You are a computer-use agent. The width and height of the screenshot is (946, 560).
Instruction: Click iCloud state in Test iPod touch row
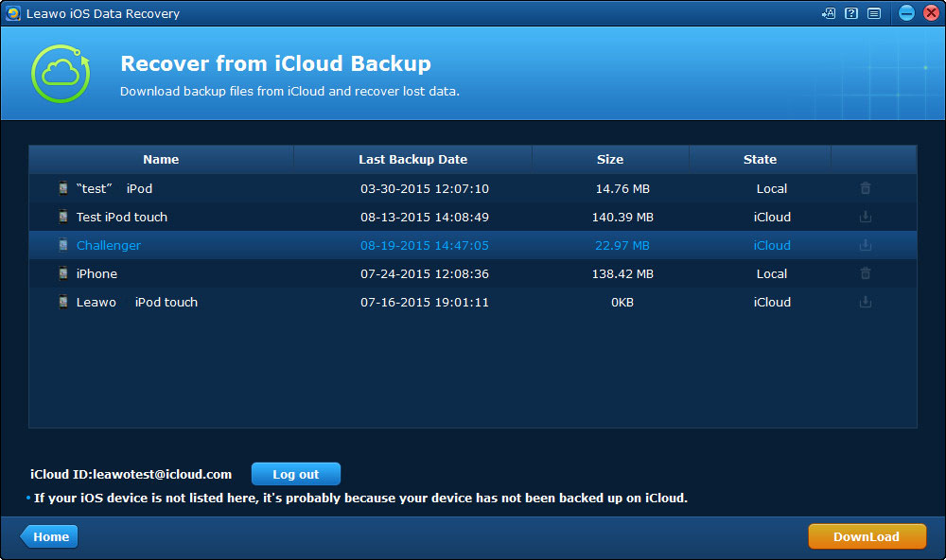tap(772, 217)
